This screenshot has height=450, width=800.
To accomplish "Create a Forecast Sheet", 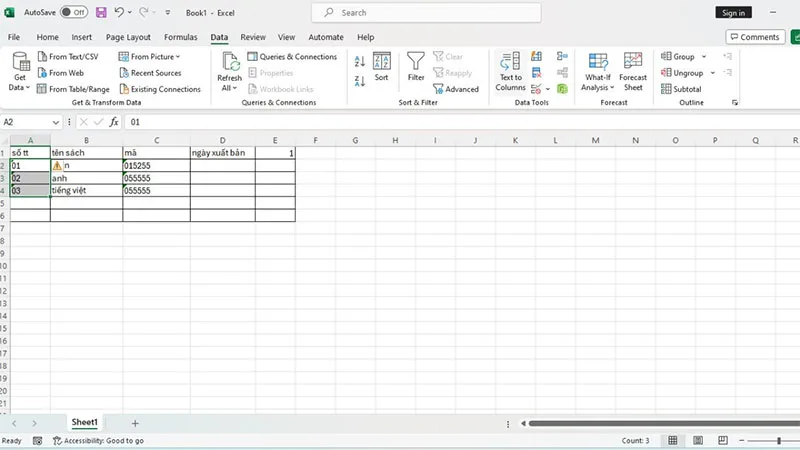I will click(633, 72).
